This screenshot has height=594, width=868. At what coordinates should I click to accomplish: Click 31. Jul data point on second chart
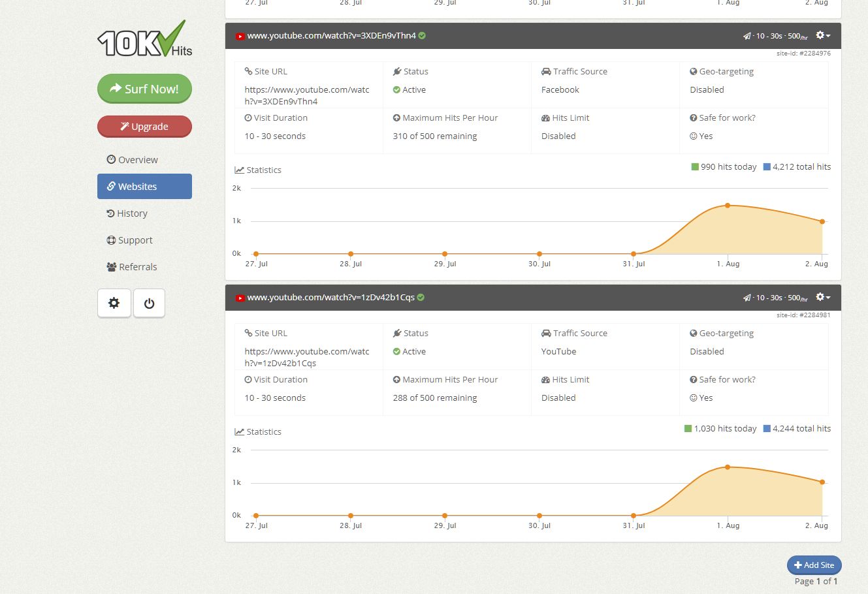pos(634,516)
